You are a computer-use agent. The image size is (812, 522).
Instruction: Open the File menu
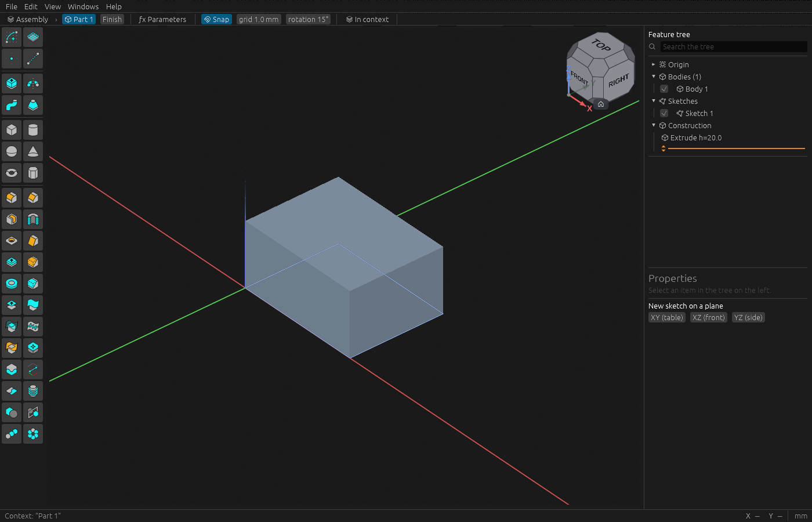tap(12, 6)
